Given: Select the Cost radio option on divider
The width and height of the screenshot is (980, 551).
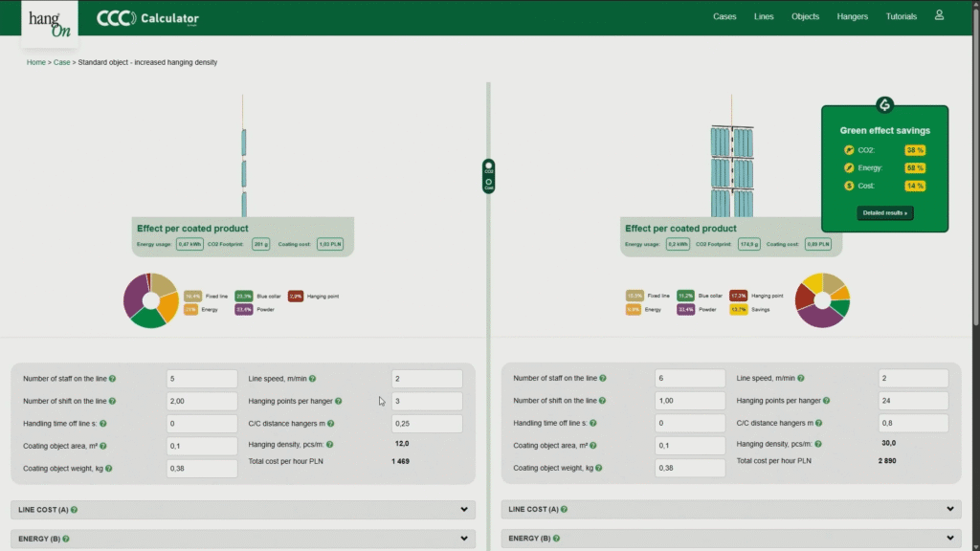Looking at the screenshot, I should point(489,182).
